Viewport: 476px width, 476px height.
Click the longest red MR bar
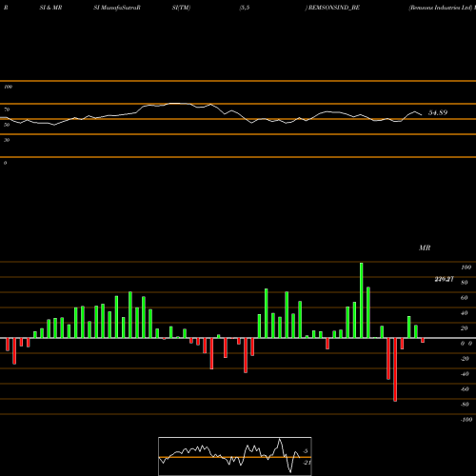395,369
